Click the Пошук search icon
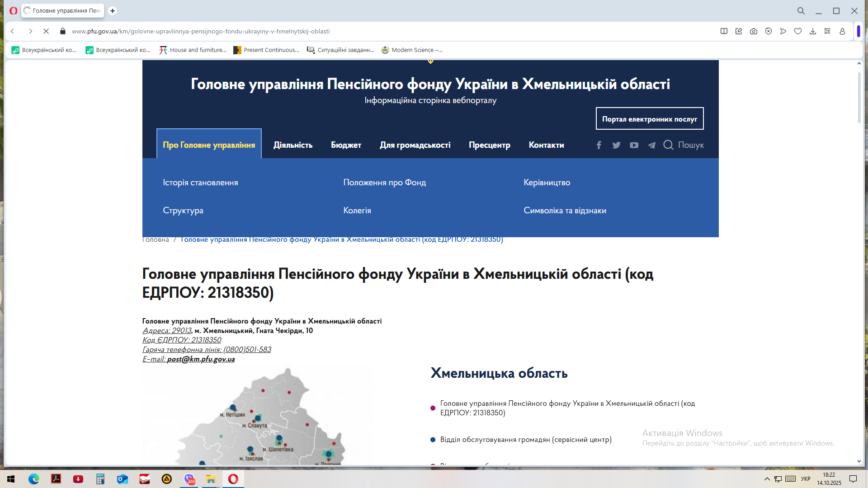Screen dimensions: 868x488 tap(668, 145)
